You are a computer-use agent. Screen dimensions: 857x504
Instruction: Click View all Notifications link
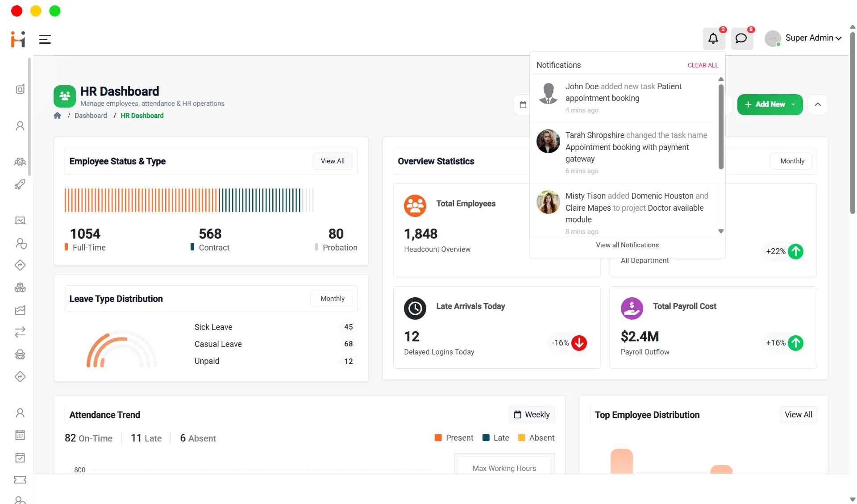click(627, 245)
